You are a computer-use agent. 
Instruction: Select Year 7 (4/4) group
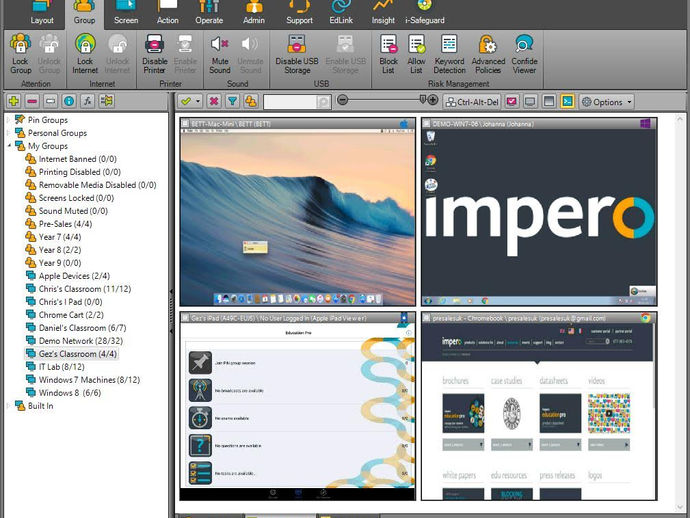[x=60, y=237]
